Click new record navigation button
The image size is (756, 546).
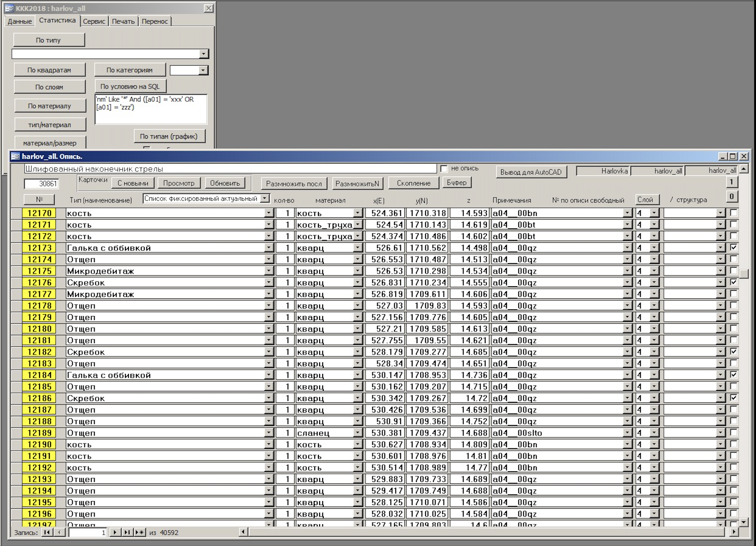(140, 532)
